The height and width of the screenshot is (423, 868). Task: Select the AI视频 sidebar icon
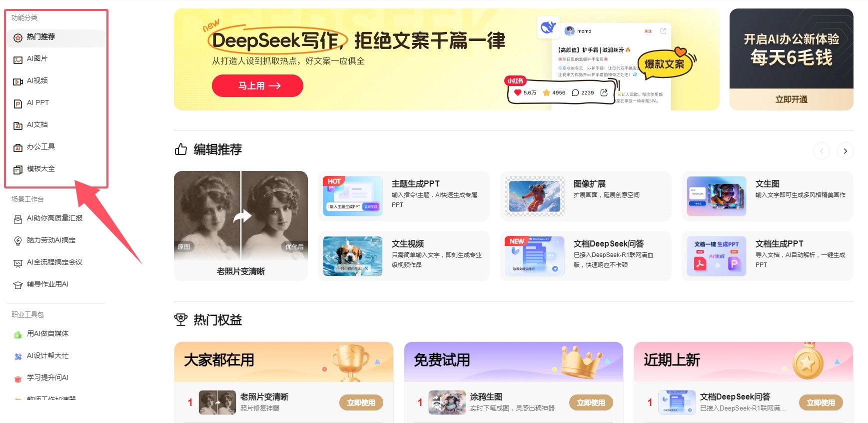[x=18, y=81]
